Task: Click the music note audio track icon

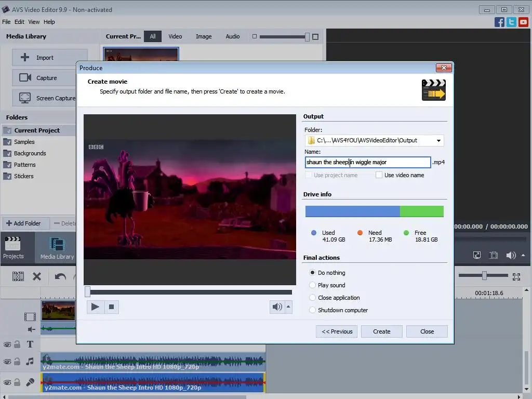Action: click(x=30, y=362)
